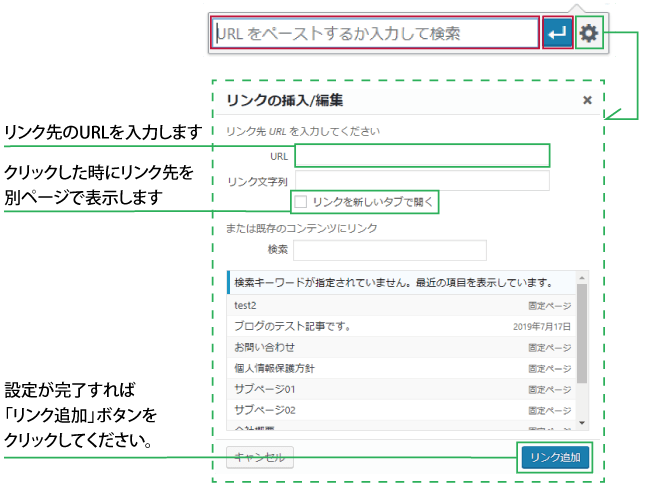Click the キャンセル button
This screenshot has height=487, width=646.
click(x=259, y=458)
